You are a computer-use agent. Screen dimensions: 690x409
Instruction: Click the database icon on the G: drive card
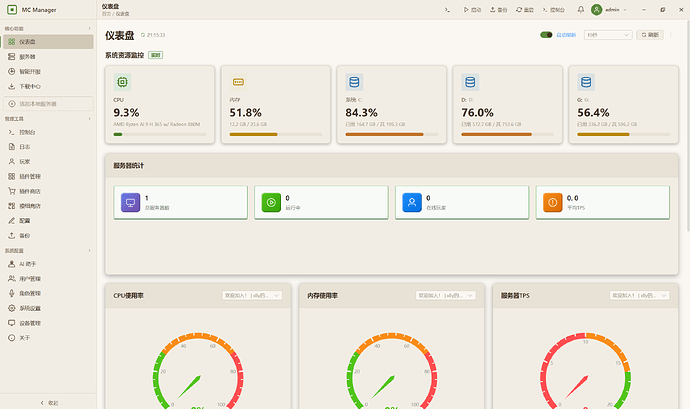click(586, 82)
